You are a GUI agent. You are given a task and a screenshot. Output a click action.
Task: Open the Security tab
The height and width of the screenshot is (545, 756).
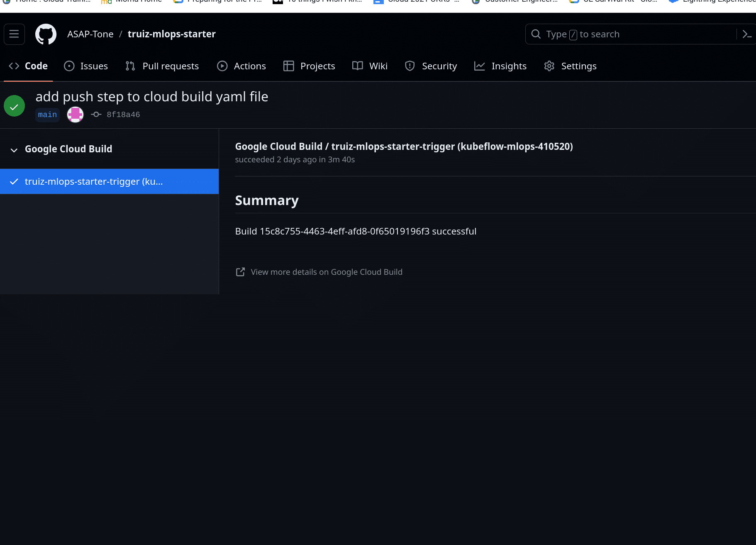point(431,66)
